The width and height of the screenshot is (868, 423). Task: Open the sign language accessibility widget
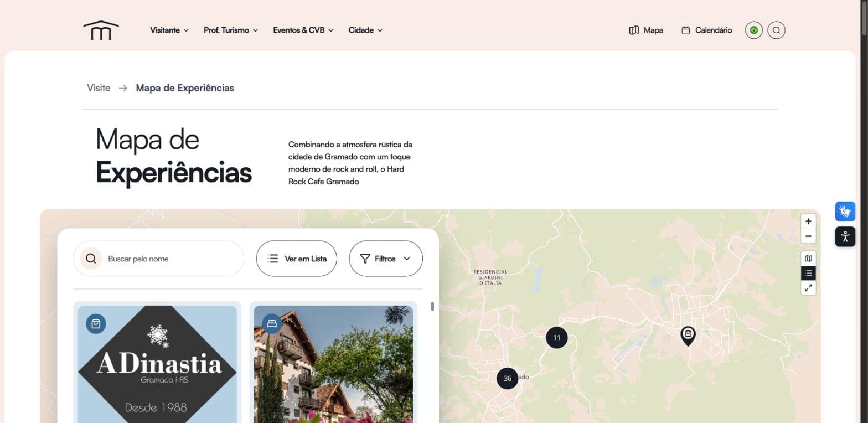845,211
